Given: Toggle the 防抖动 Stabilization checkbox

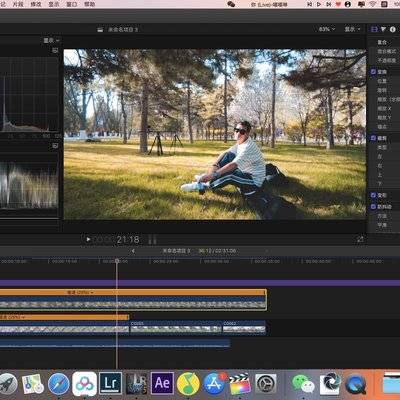Looking at the screenshot, I should [x=373, y=207].
